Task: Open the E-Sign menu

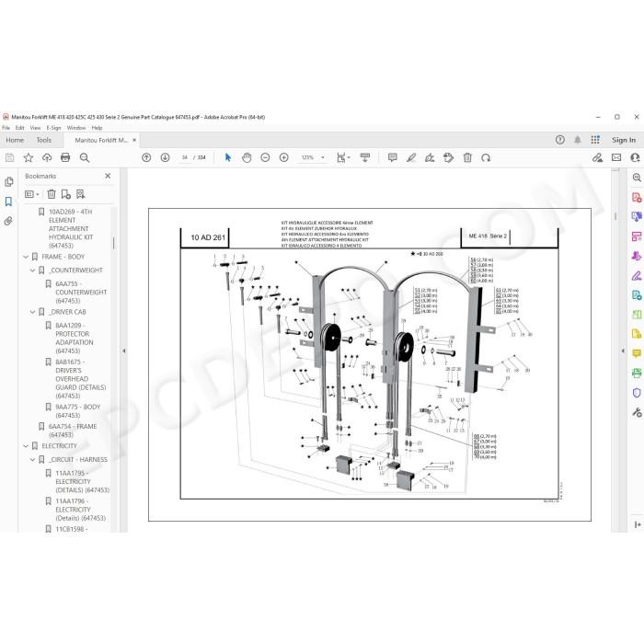Action: [53, 128]
